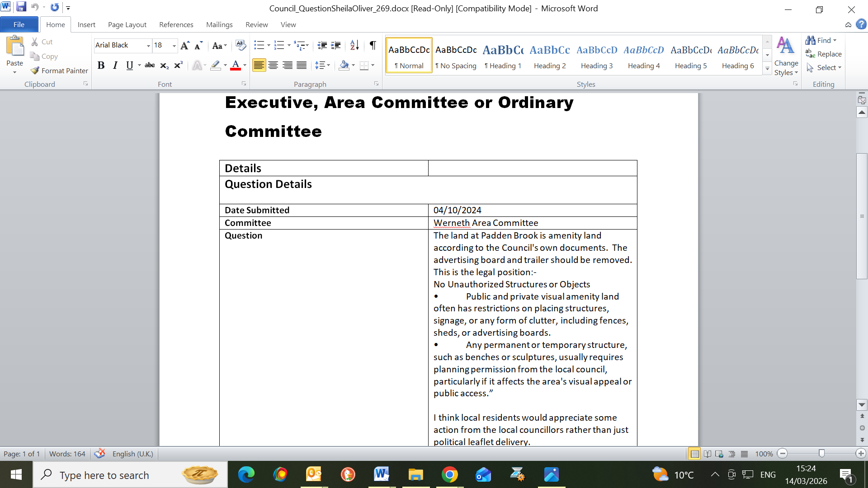Open the font size dropdown
Image resolution: width=868 pixels, height=488 pixels.
174,46
